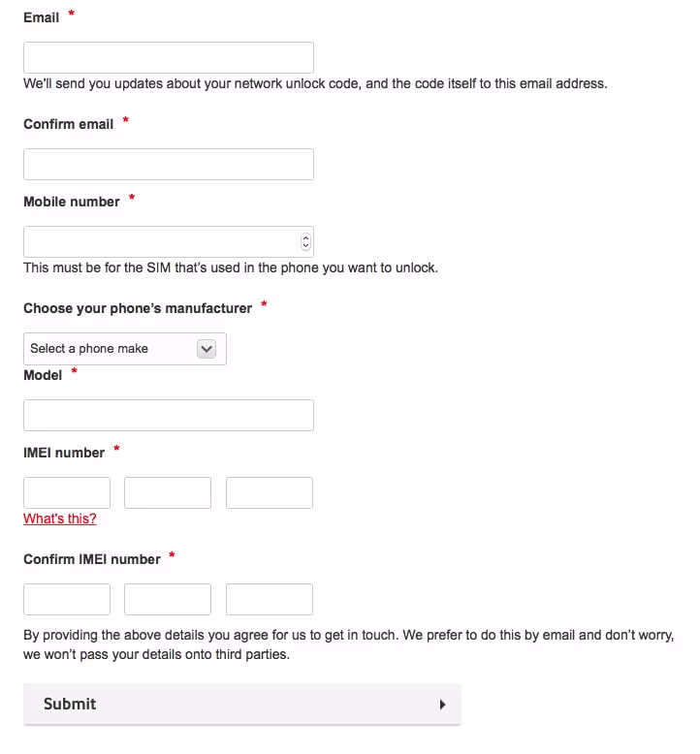Click the arrow icon on Submit
The image size is (700, 754).
pos(442,705)
